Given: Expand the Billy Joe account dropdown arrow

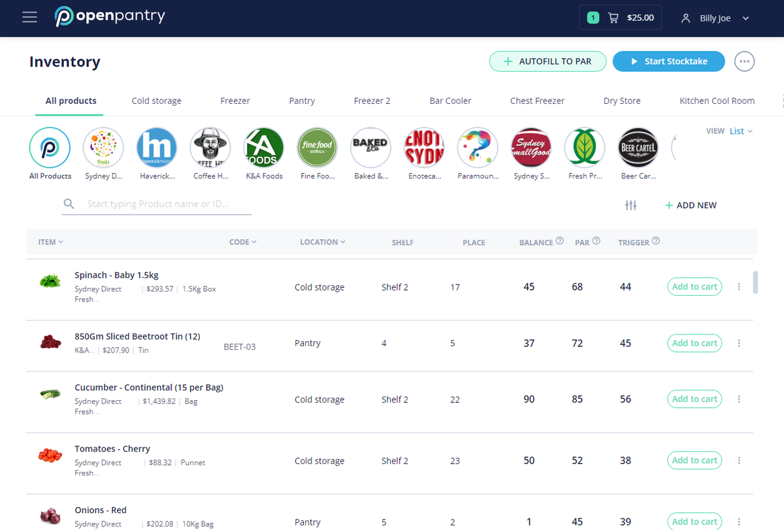Looking at the screenshot, I should (x=746, y=18).
